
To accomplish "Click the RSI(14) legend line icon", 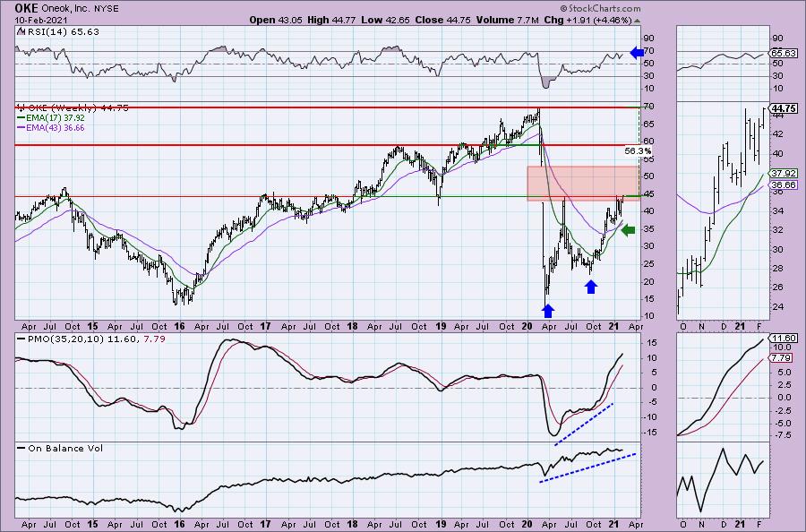I will click(20, 31).
